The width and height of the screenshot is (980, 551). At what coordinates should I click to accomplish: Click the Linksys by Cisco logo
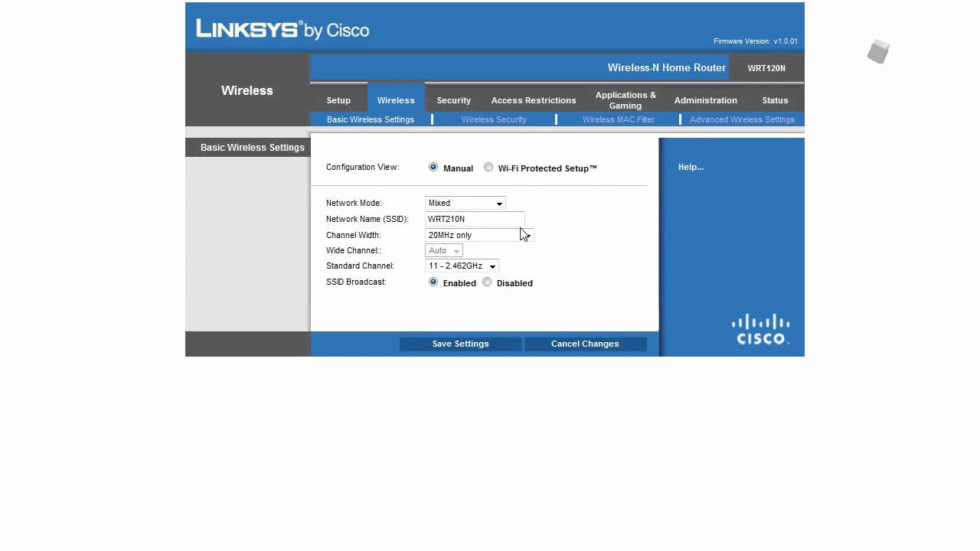point(283,29)
